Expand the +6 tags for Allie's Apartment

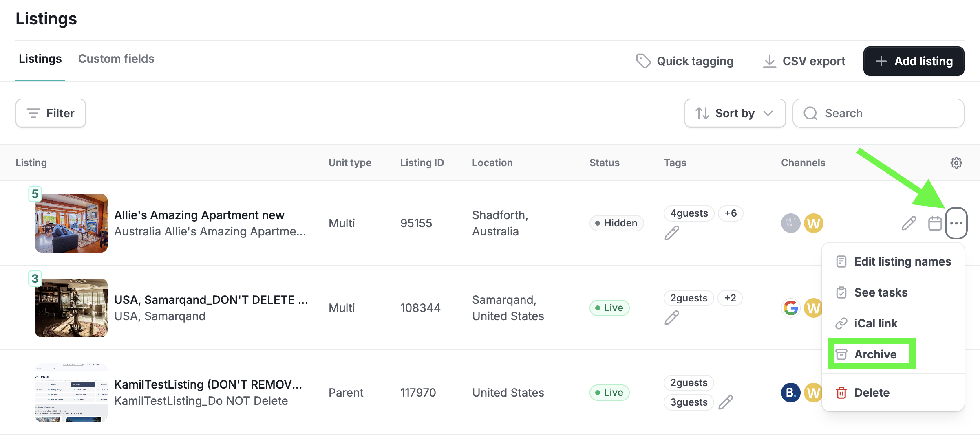pos(731,213)
